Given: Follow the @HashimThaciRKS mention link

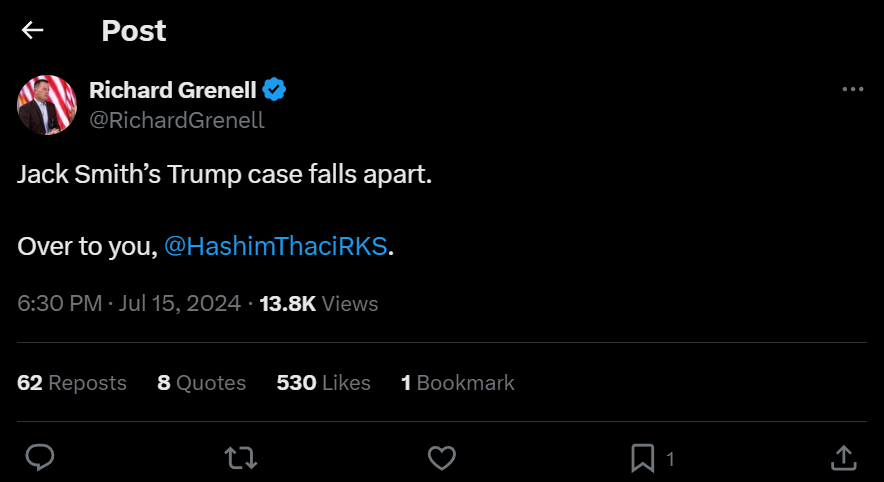Looking at the screenshot, I should (275, 246).
